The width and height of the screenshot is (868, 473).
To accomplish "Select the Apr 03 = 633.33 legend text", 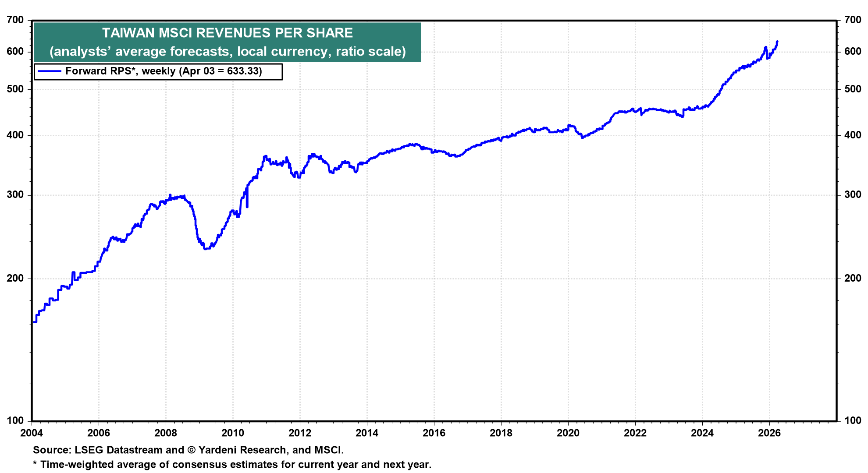I will click(x=221, y=71).
